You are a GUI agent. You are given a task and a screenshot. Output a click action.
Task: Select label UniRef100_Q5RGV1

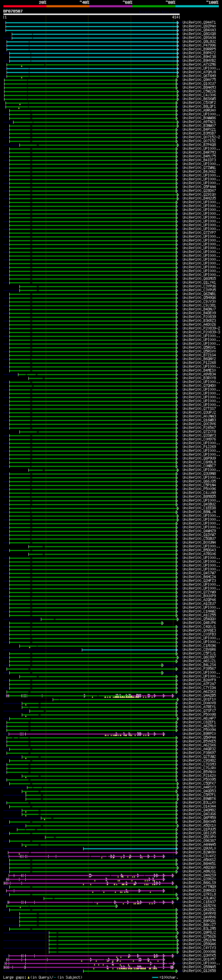pyautogui.click(x=199, y=347)
